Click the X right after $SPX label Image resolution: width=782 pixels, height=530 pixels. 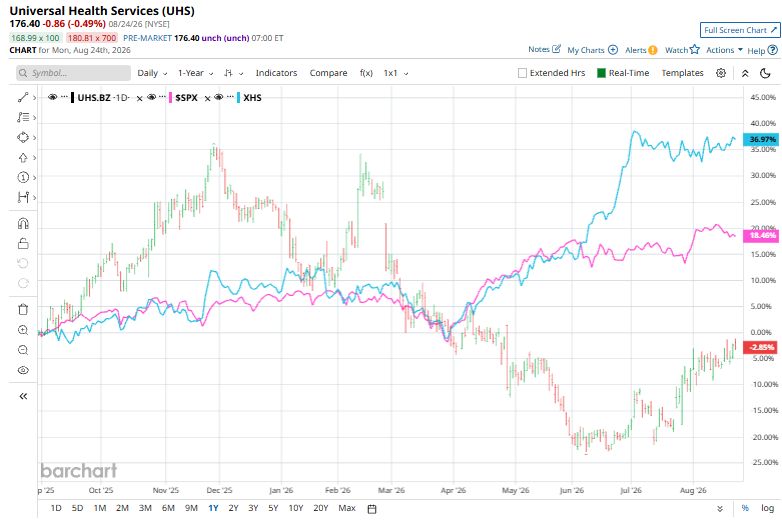[x=207, y=98]
